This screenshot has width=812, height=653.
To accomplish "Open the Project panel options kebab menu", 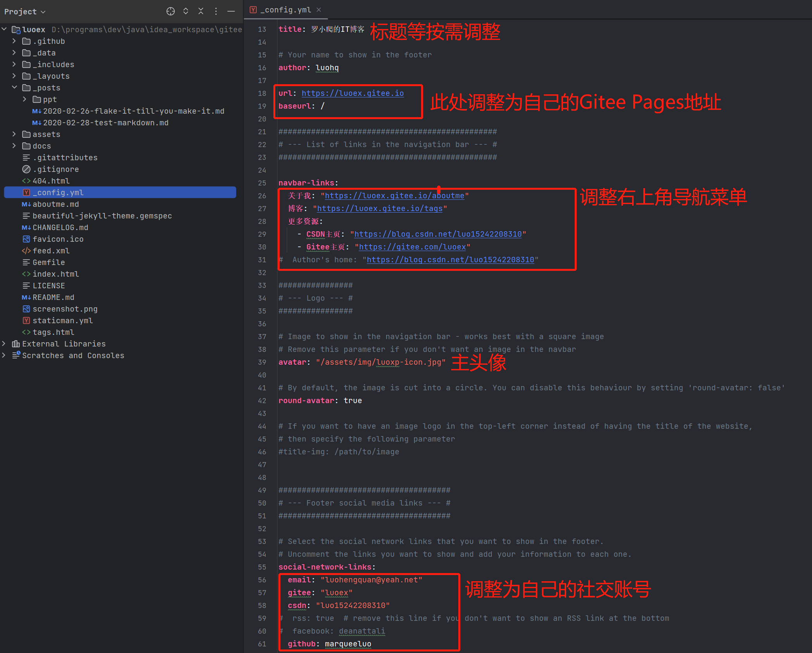I will coord(216,11).
